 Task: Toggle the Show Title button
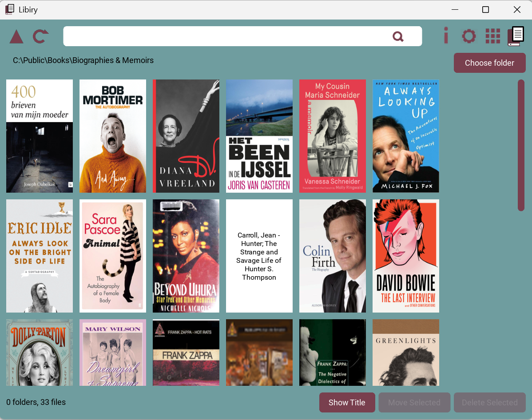(347, 403)
